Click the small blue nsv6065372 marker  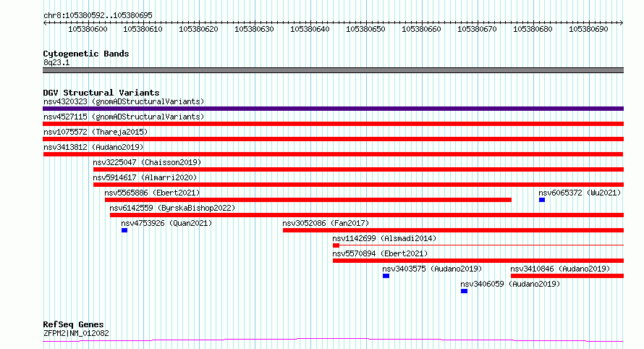pyautogui.click(x=542, y=200)
